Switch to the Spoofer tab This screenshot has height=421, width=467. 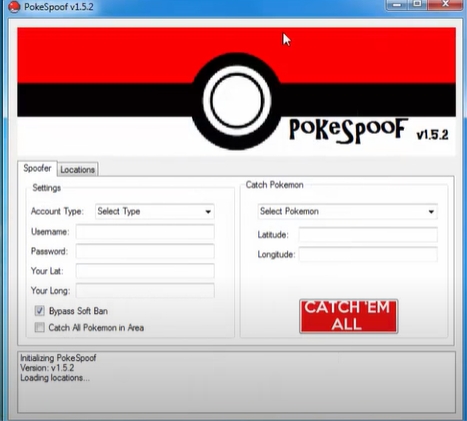37,168
